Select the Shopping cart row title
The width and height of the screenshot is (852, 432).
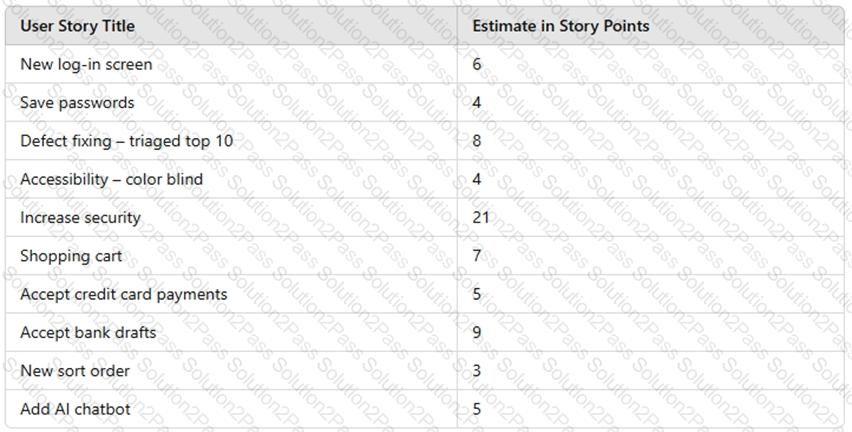[x=71, y=256]
